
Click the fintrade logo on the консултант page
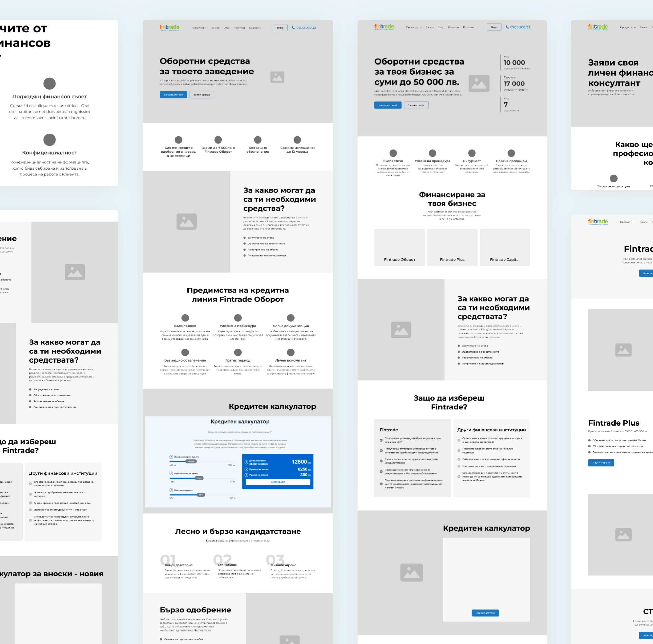(598, 27)
